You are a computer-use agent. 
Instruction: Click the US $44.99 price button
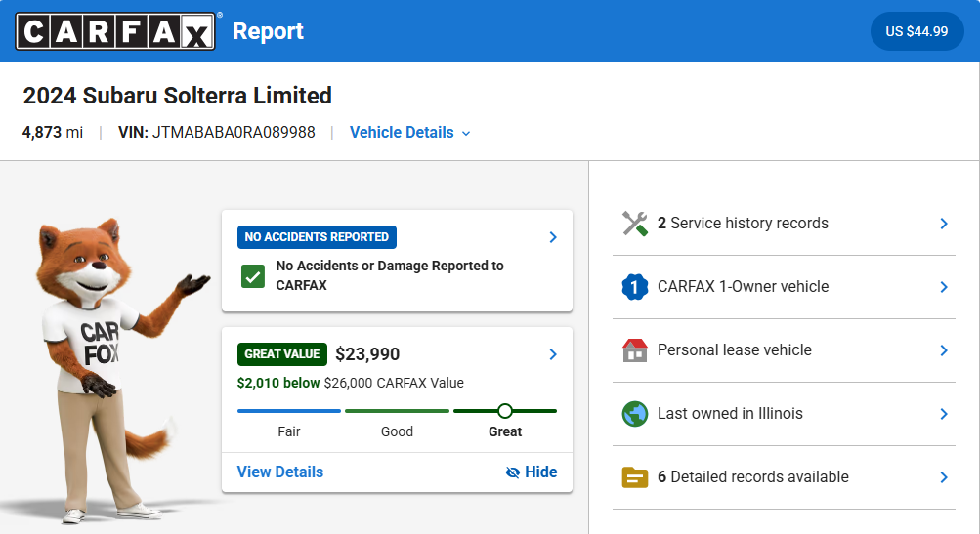(x=916, y=31)
